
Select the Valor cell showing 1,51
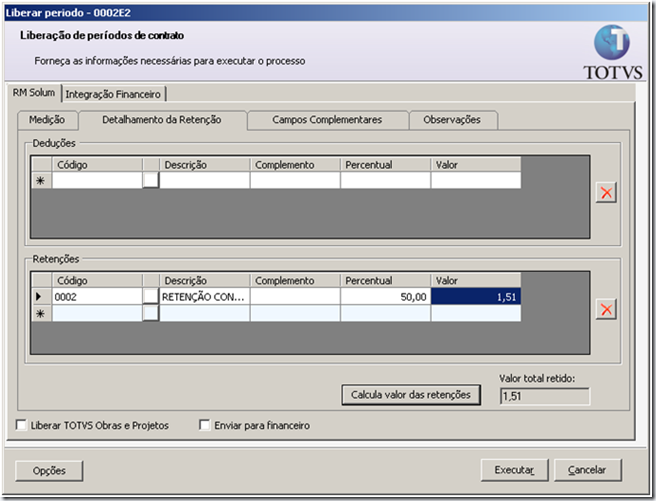tap(476, 297)
